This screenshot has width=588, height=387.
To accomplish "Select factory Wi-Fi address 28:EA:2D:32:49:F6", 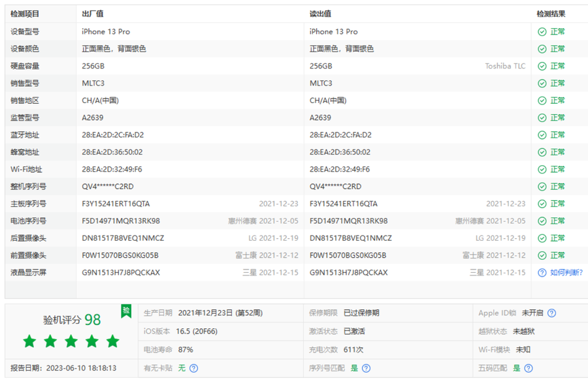I will (112, 170).
